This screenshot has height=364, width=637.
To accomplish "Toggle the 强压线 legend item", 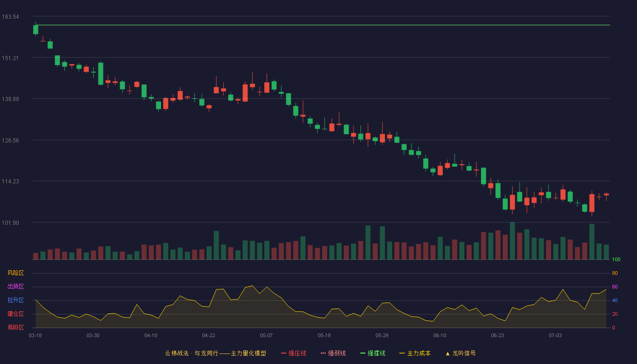I will coord(293,353).
